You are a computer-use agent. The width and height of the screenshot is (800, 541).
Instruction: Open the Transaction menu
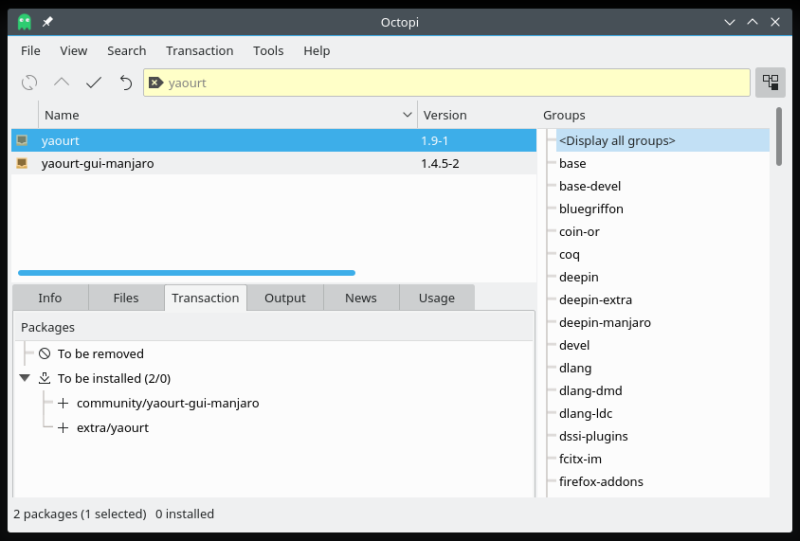[199, 51]
